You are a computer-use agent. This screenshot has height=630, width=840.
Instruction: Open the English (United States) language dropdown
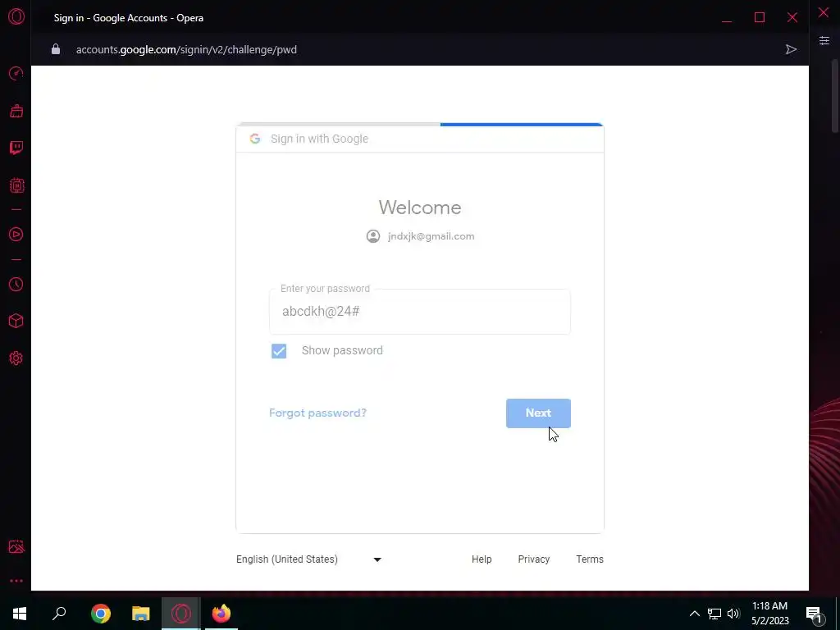click(308, 559)
